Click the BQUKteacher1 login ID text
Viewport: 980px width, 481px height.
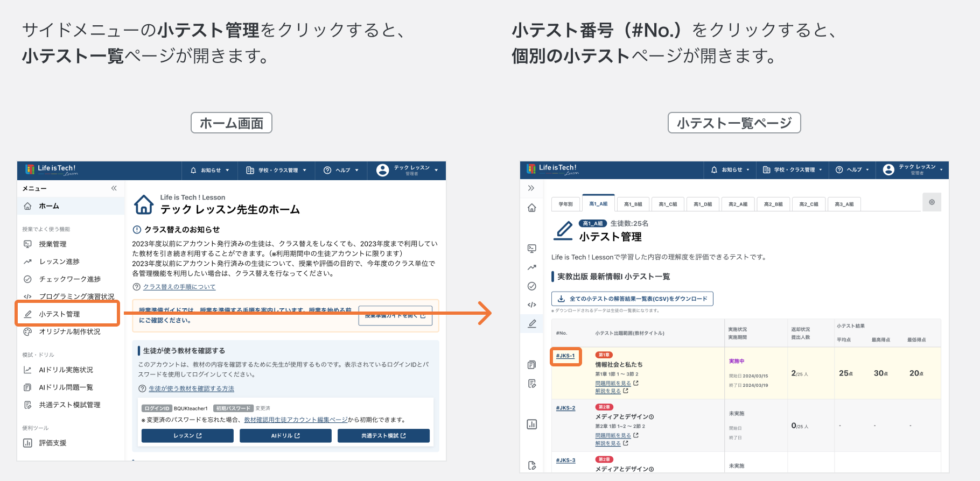pos(191,408)
